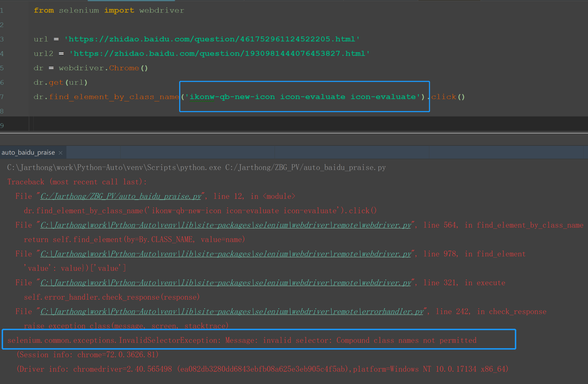The height and width of the screenshot is (384, 588).
Task: Click the divider between editor and console
Action: click(x=294, y=133)
